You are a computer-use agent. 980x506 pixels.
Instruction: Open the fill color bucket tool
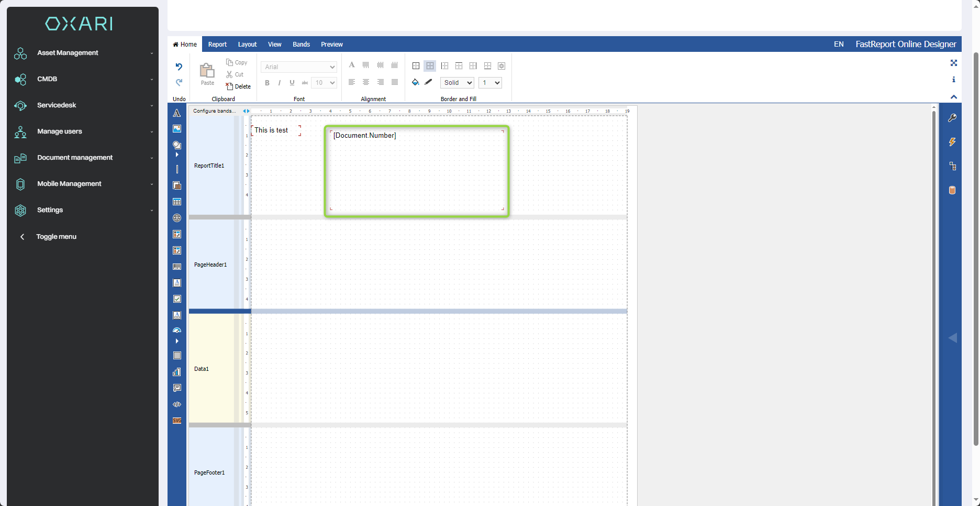(x=415, y=82)
